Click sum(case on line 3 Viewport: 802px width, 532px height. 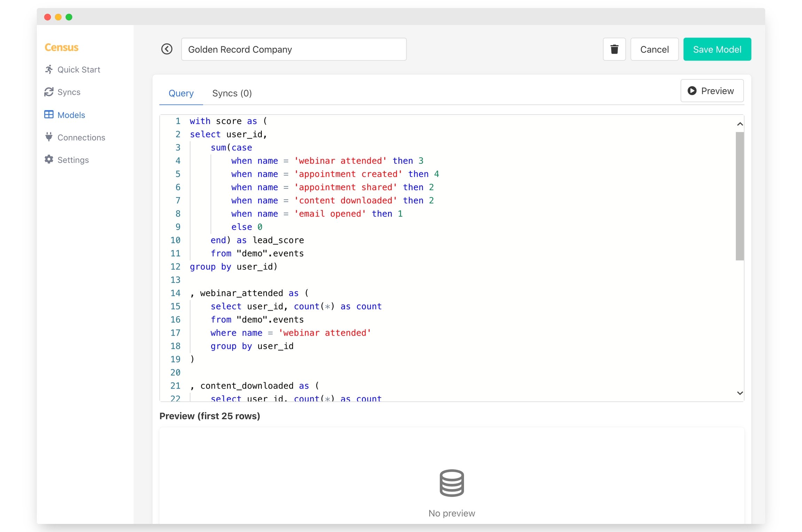pos(231,148)
